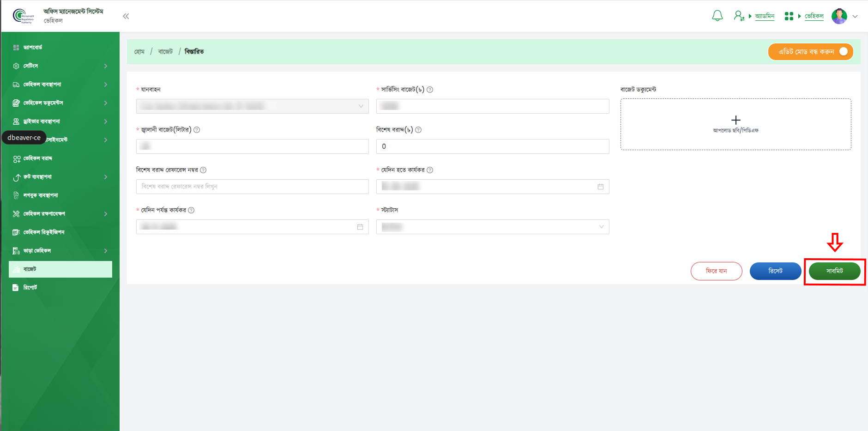
Task: Click the blue রিসেট button
Action: point(775,271)
